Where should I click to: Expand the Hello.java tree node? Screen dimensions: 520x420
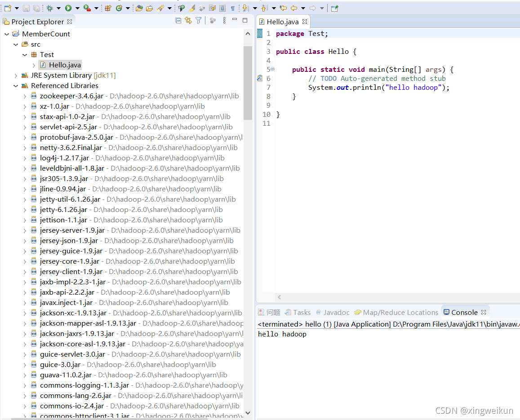[34, 65]
